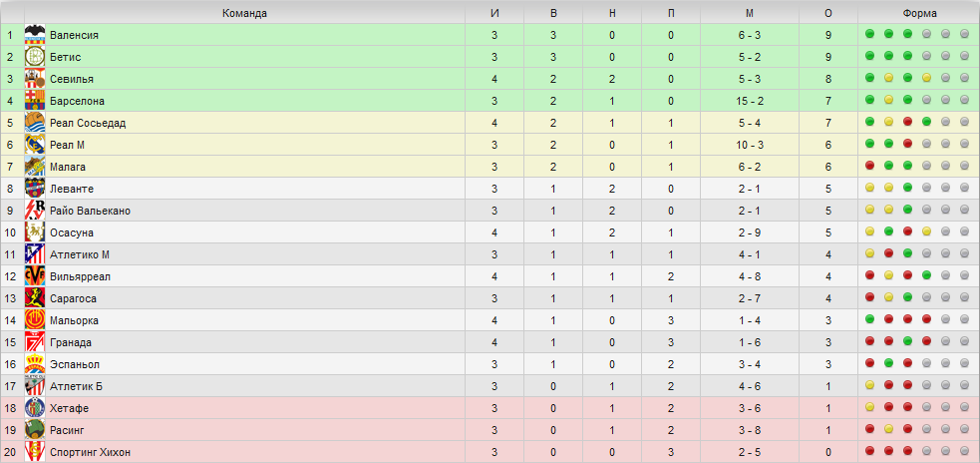Image resolution: width=980 pixels, height=463 pixels.
Task: Click the Villarreal yellow crest icon
Action: pyautogui.click(x=35, y=276)
